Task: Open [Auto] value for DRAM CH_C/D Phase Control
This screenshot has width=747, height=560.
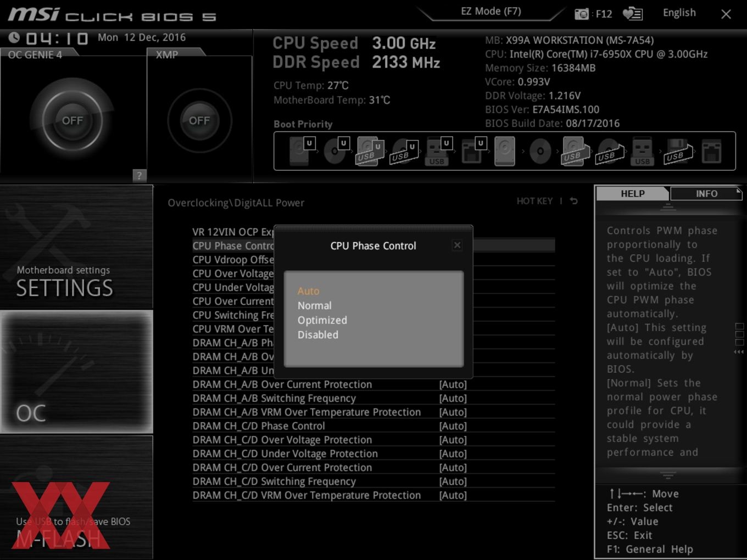Action: point(453,426)
